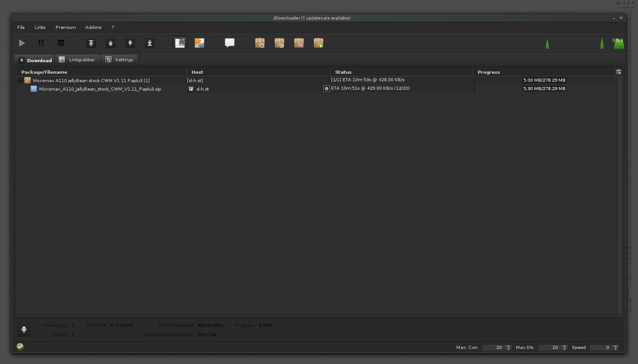Viewport: 638px width, 364px height.
Task: Increase Max. Con. value with up arrow
Action: tap(508, 346)
